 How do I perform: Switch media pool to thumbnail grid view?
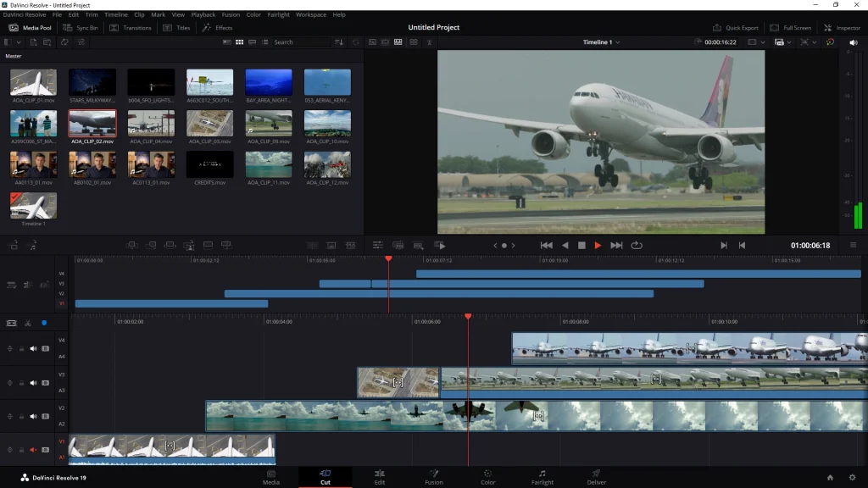click(240, 42)
